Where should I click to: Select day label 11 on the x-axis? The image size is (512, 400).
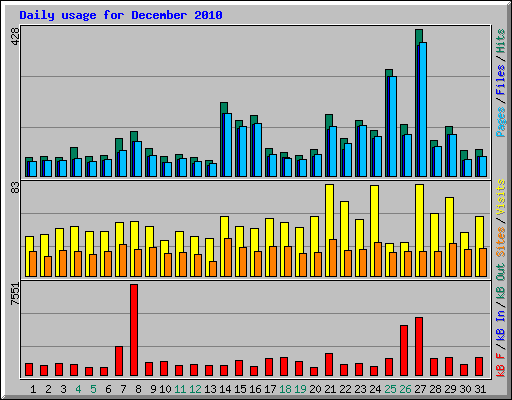point(180,389)
